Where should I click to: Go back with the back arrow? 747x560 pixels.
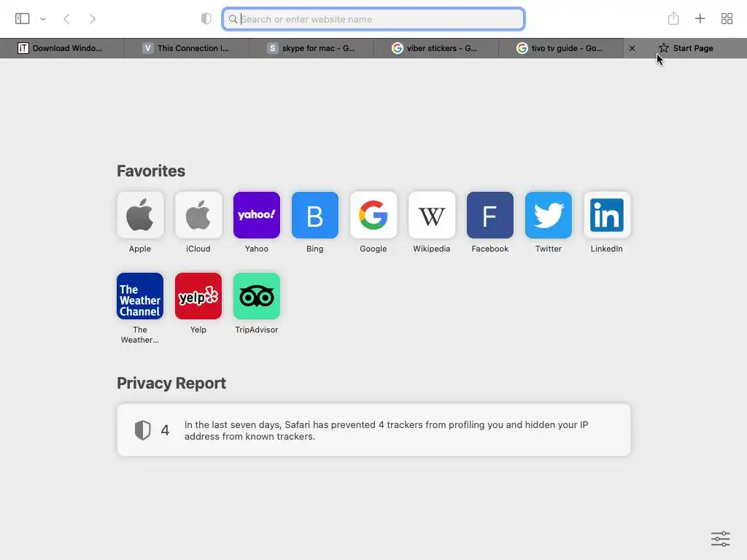click(x=66, y=19)
